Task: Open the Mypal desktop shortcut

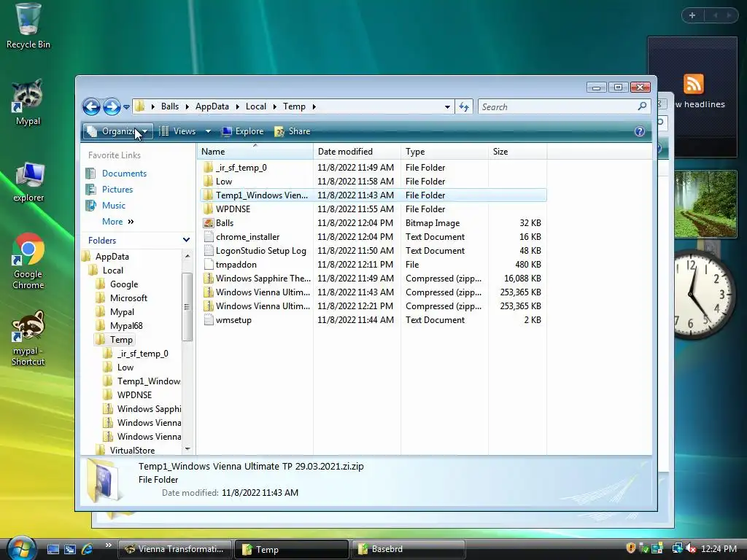Action: coord(28,102)
